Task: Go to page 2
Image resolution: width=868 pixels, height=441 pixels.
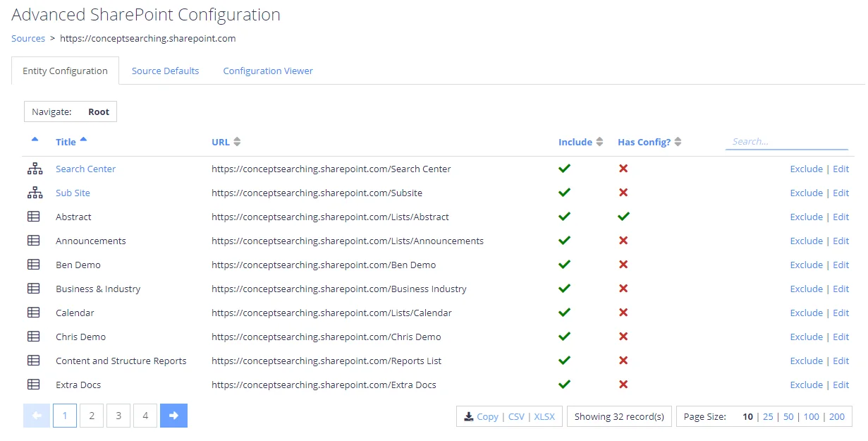Action: click(92, 416)
